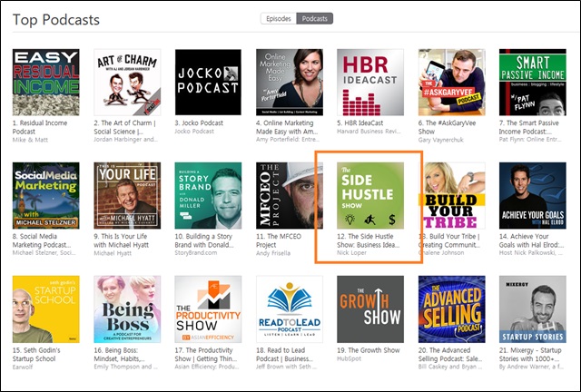Viewport: 581px width, 392px height.
Task: Select This Is Your Life artwork
Action: pyautogui.click(x=127, y=195)
